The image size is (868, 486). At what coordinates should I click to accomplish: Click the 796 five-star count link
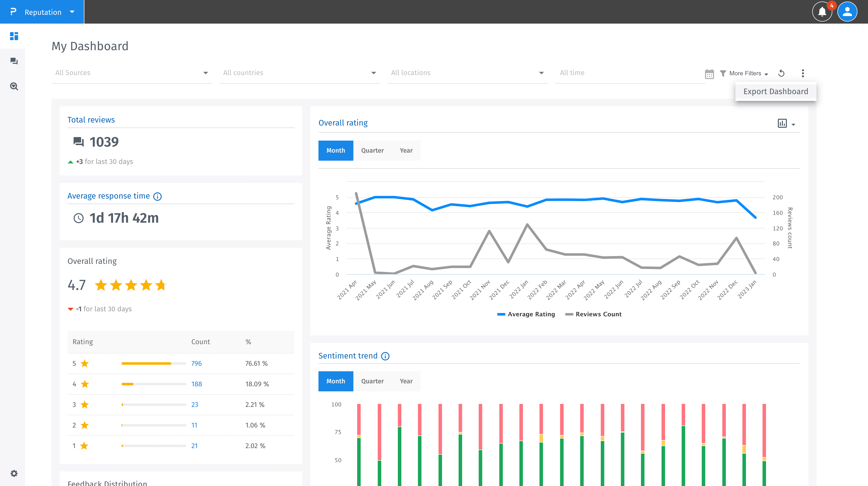point(196,363)
